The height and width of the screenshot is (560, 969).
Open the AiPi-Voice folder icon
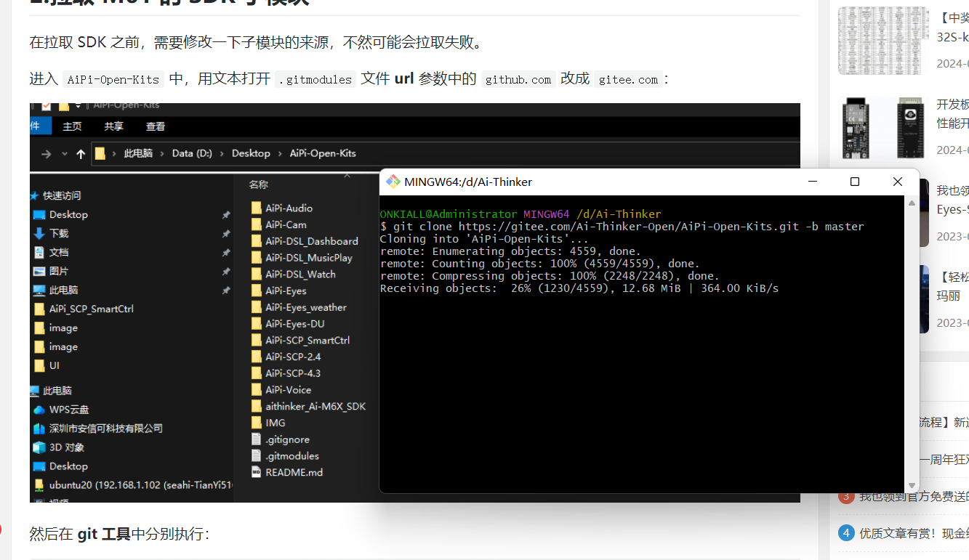(x=256, y=390)
